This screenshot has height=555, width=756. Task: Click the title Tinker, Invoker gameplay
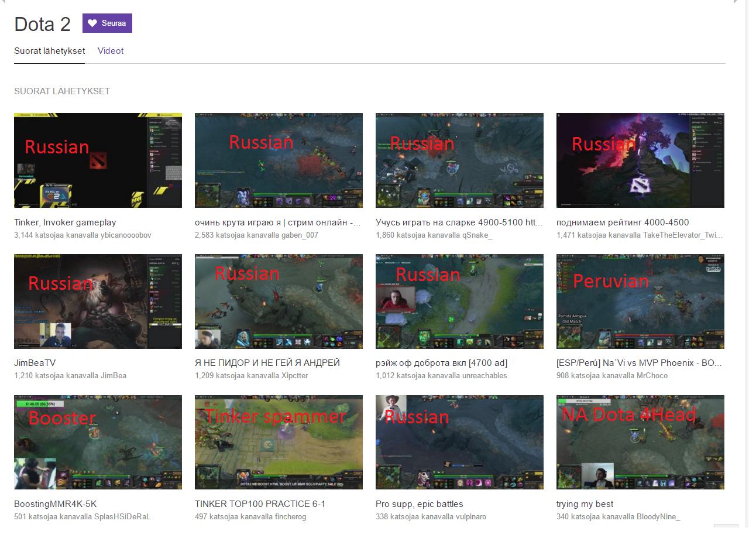(x=65, y=222)
